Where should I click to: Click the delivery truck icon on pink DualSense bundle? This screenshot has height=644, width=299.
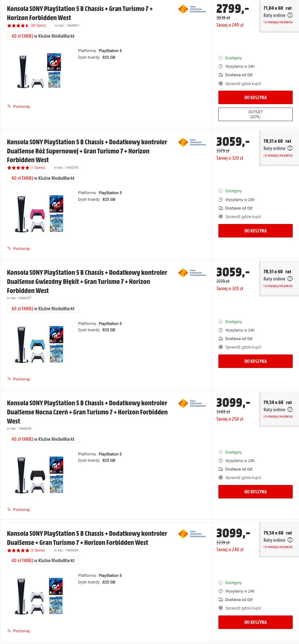click(221, 208)
